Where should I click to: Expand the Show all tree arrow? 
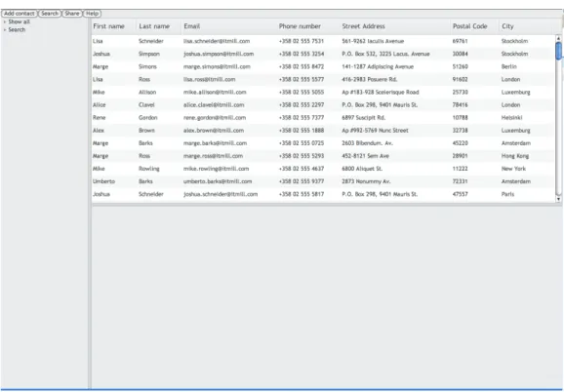coord(5,21)
